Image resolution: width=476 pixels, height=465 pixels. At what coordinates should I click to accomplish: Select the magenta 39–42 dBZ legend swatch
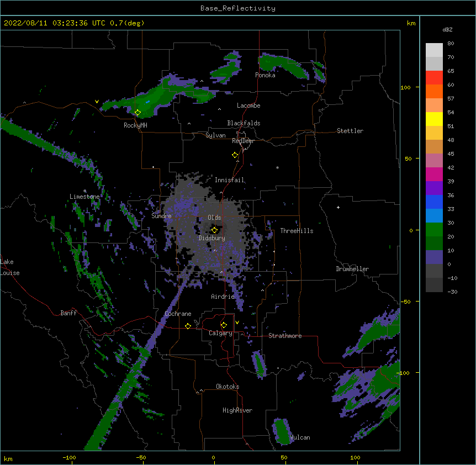coord(434,174)
